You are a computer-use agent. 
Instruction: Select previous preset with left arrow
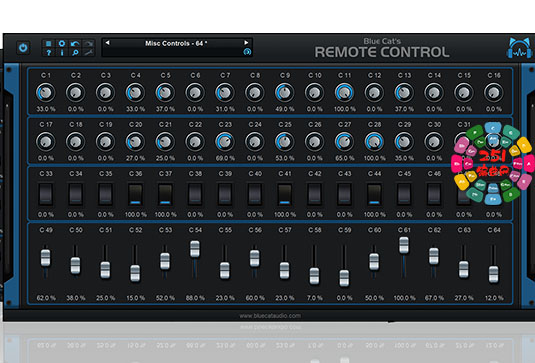click(x=107, y=43)
